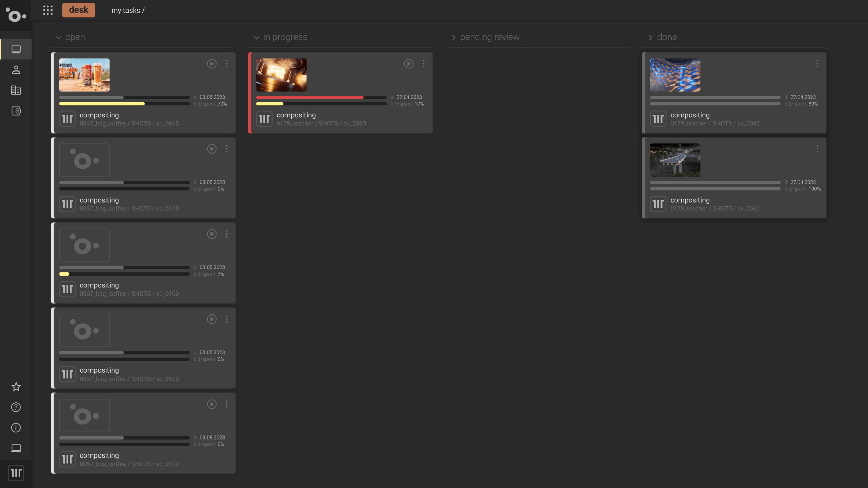Open the table list sidebar icon

(16, 90)
